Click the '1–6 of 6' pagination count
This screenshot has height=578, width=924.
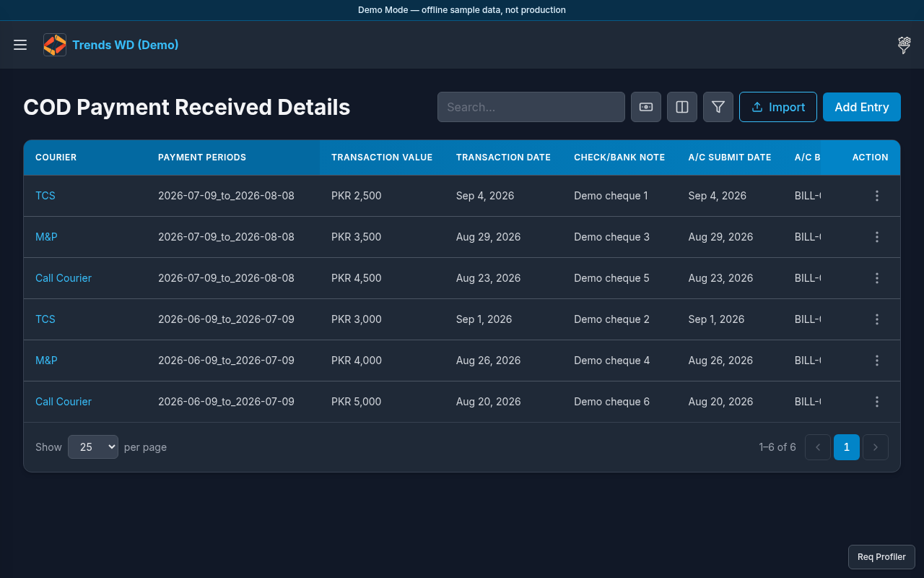[777, 447]
